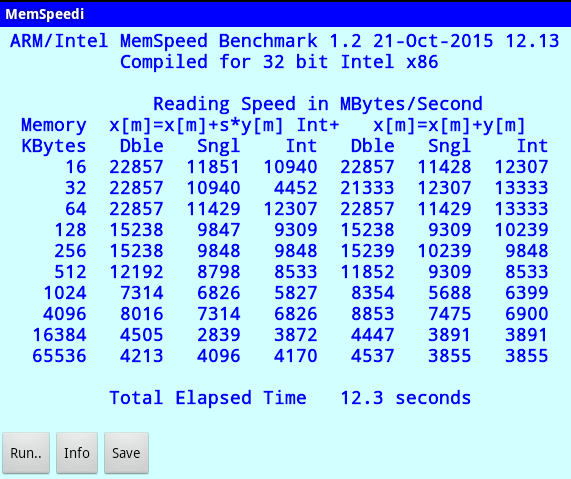Click value 11852 in the 512 KBytes row
The height and width of the screenshot is (479, 571).
tap(367, 272)
